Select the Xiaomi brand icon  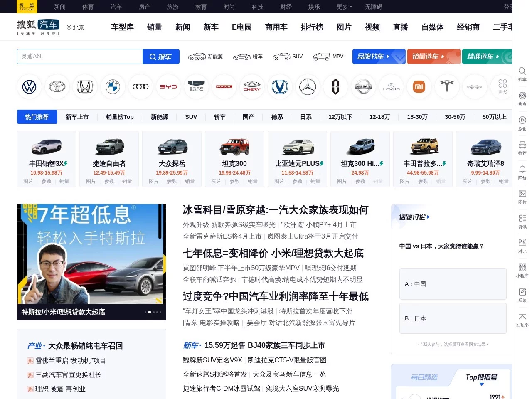click(419, 86)
